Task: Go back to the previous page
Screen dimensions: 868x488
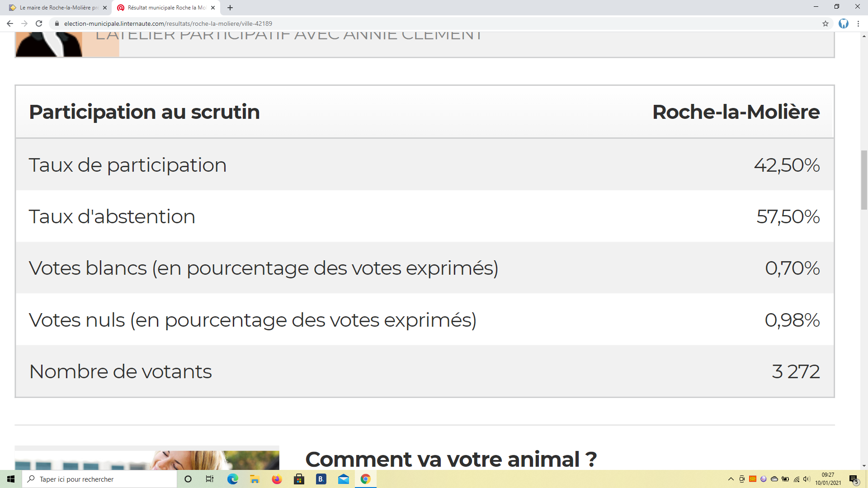Action: (x=10, y=23)
